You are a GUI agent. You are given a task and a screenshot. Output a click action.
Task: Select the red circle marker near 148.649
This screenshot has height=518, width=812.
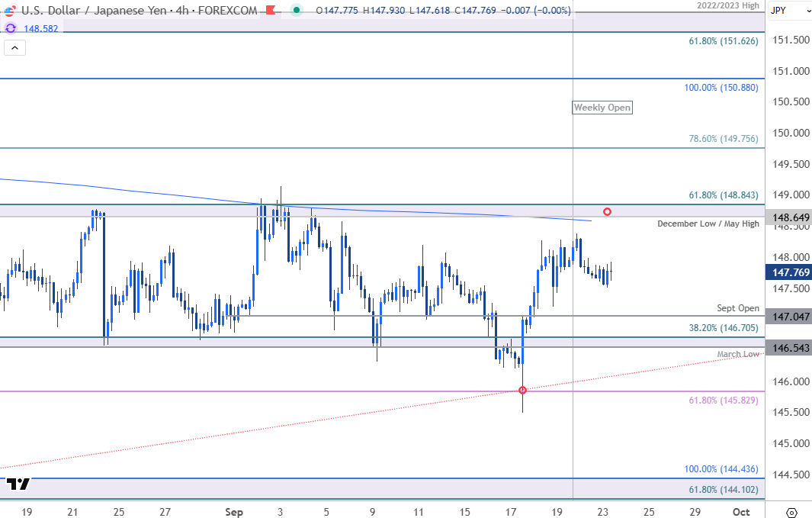point(607,211)
